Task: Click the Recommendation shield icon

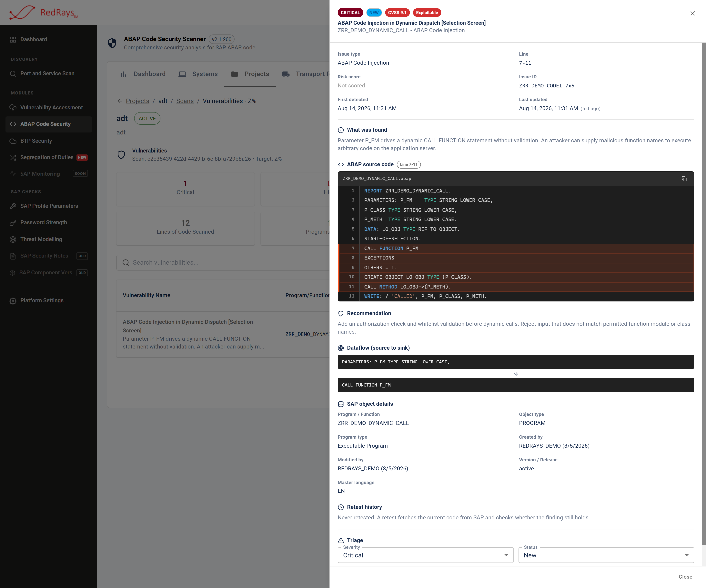Action: pyautogui.click(x=341, y=313)
